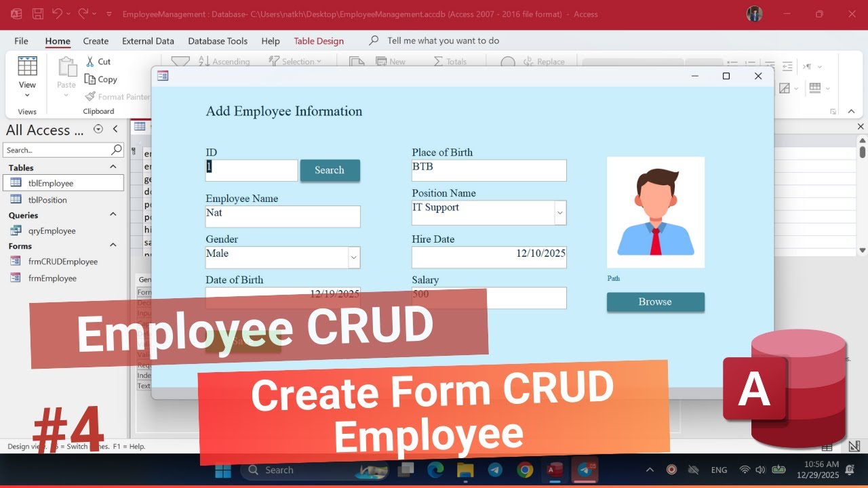Click the Task View taskbar icon
This screenshot has width=868, height=488.
point(406,470)
